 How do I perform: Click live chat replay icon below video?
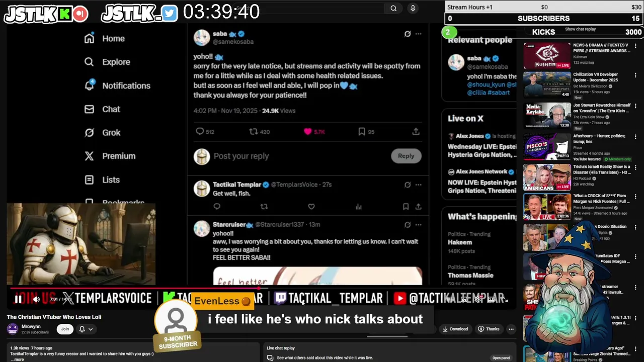click(270, 358)
